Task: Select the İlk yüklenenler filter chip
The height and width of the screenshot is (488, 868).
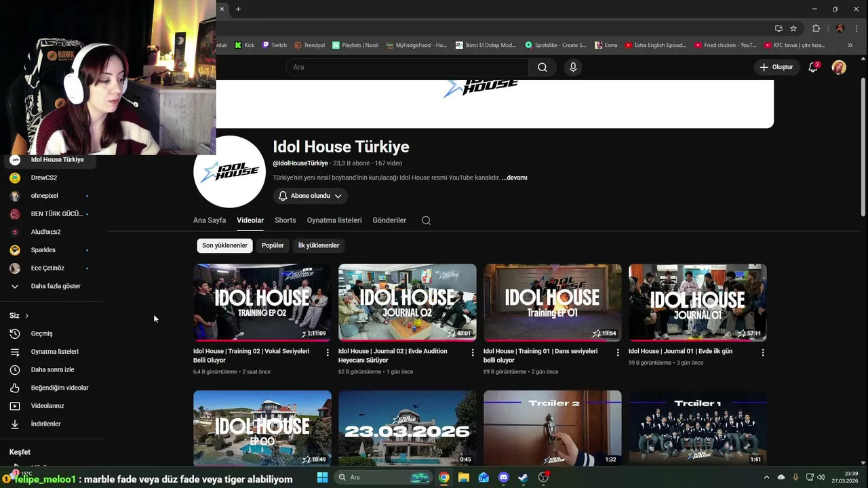Action: click(319, 245)
